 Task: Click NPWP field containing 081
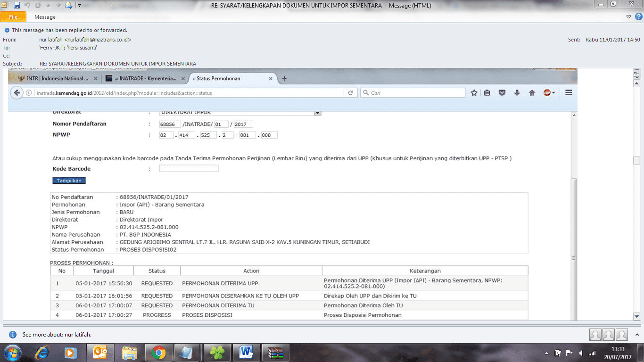[x=247, y=135]
